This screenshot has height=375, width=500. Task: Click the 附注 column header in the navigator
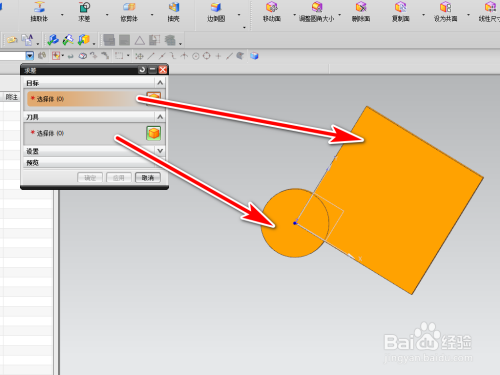point(11,97)
